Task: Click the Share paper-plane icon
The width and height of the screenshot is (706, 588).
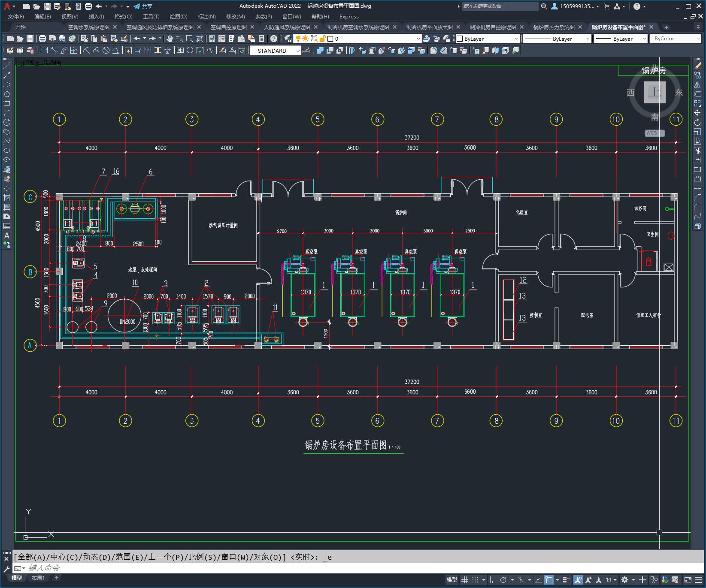Action: tap(137, 6)
